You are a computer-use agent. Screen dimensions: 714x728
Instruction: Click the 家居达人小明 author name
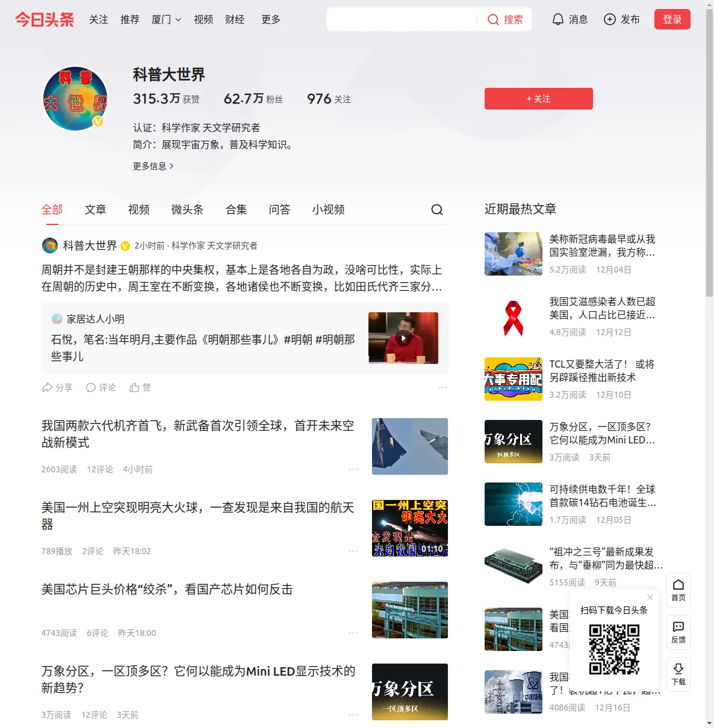(x=96, y=319)
